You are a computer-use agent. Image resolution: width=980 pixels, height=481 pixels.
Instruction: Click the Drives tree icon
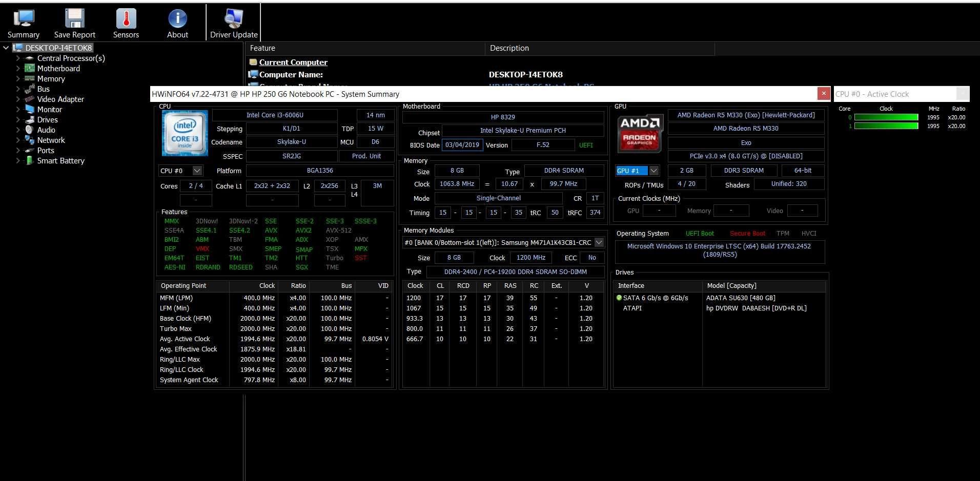point(30,119)
